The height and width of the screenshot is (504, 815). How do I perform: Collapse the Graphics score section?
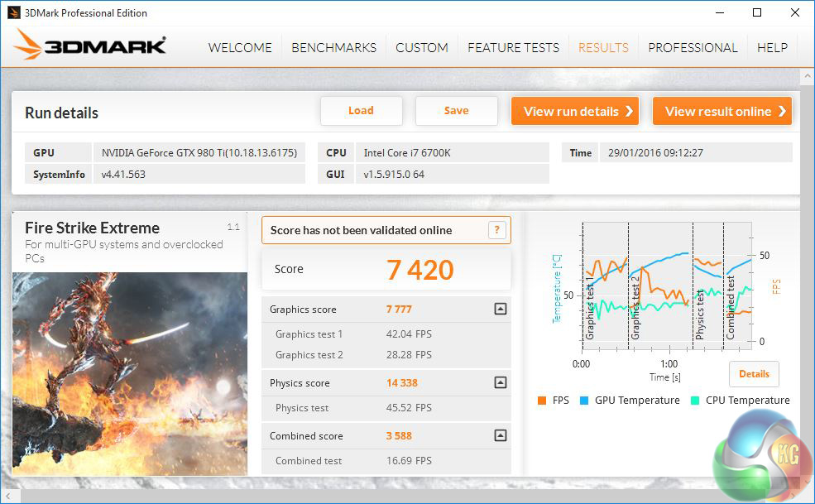[500, 310]
